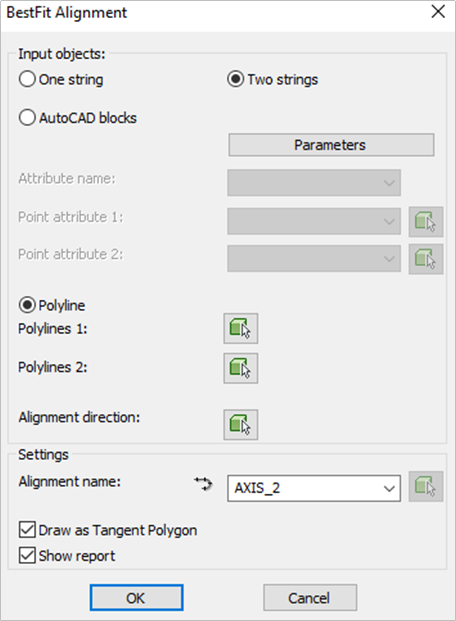Click the pick icon for Point attribute 1
The image size is (456, 621).
[x=426, y=221]
